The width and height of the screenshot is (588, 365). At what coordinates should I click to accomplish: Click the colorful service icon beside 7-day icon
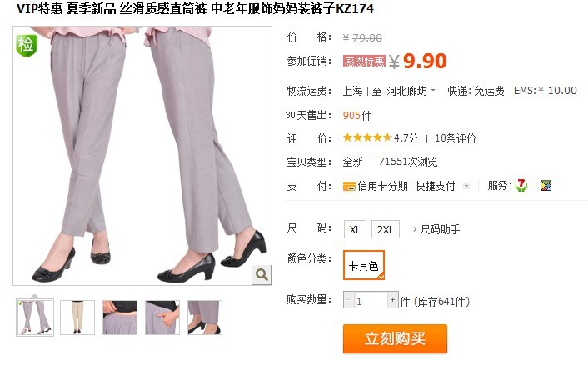pos(546,185)
